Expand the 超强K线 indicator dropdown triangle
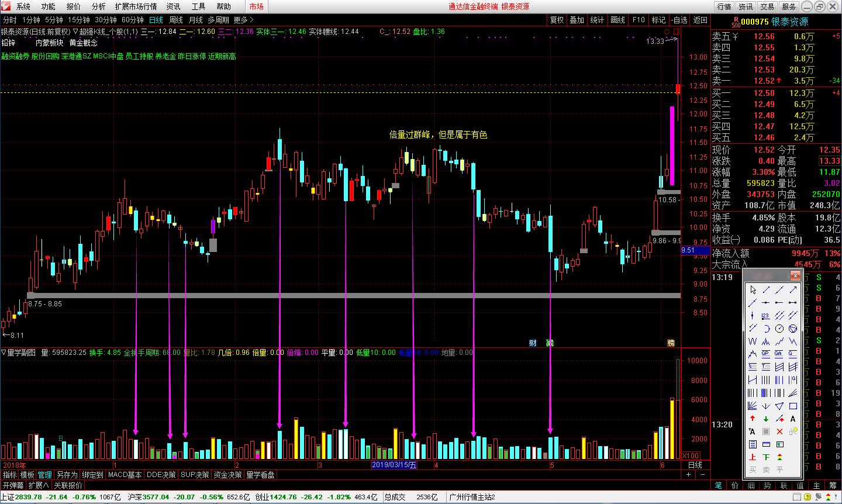 click(x=75, y=32)
